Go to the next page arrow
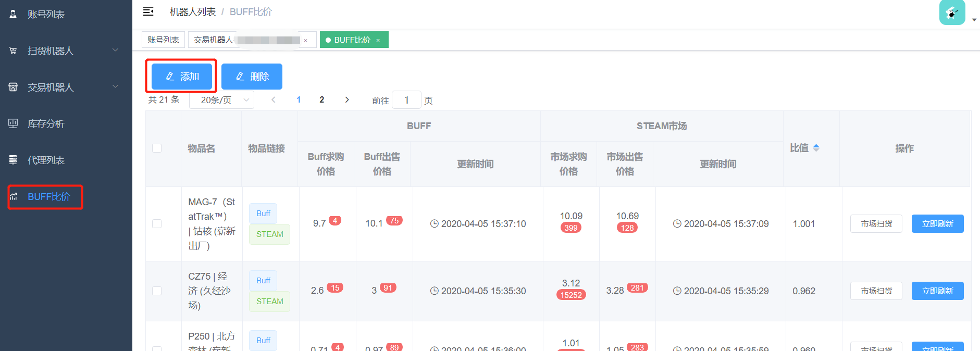This screenshot has width=980, height=351. (347, 99)
